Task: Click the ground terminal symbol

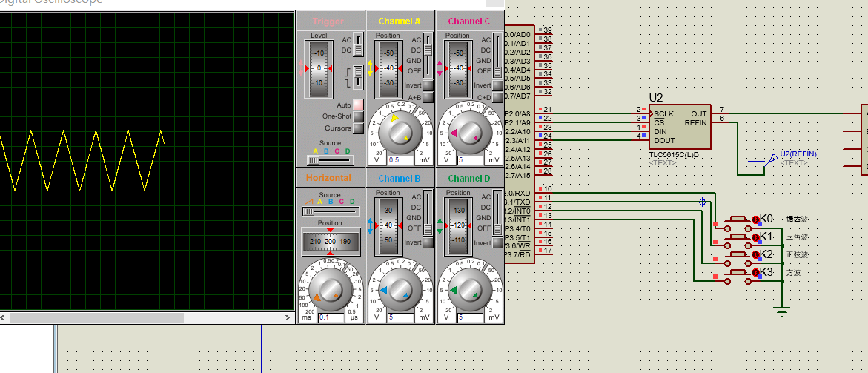Action: [781, 311]
